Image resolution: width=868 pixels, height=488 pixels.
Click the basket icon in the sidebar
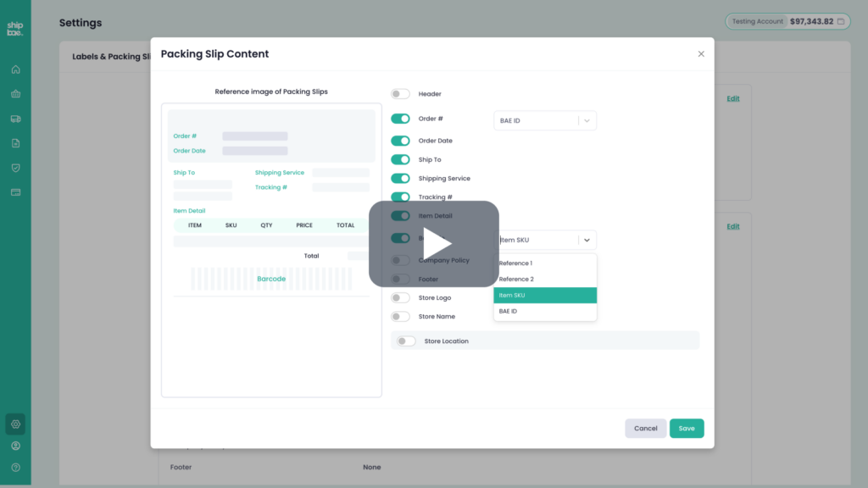point(15,94)
